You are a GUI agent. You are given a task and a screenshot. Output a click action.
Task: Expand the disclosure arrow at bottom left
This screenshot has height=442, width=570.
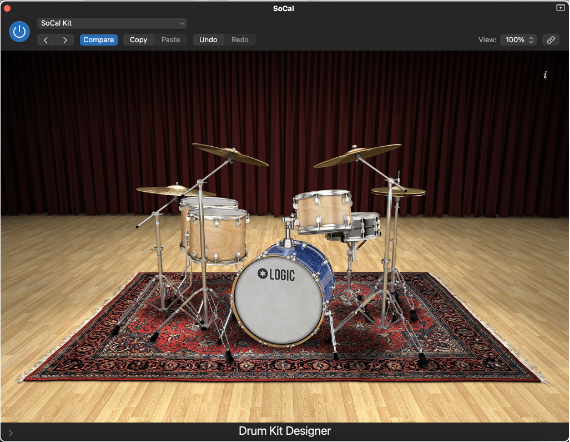coord(11,433)
